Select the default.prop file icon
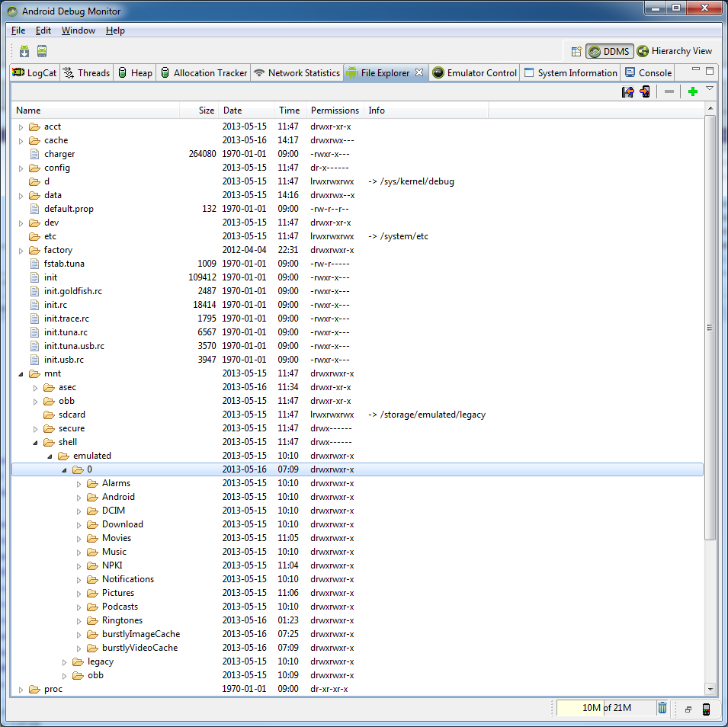The width and height of the screenshot is (728, 727). 34,209
